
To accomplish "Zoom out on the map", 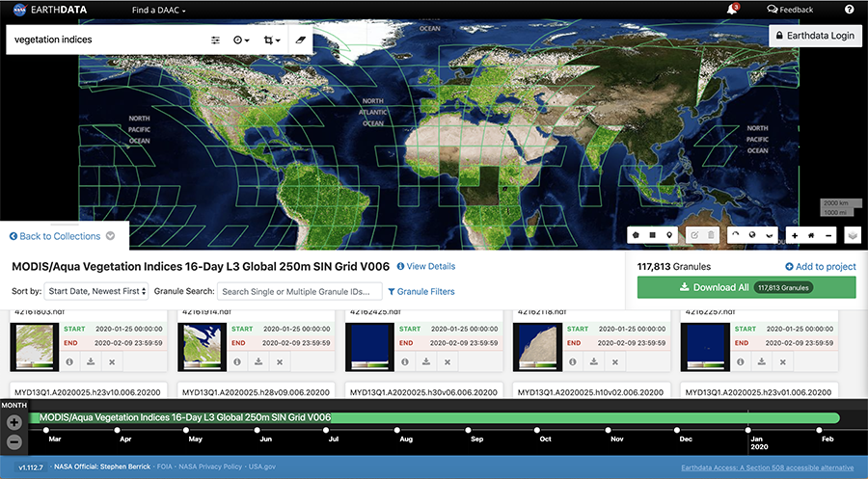I will click(828, 235).
